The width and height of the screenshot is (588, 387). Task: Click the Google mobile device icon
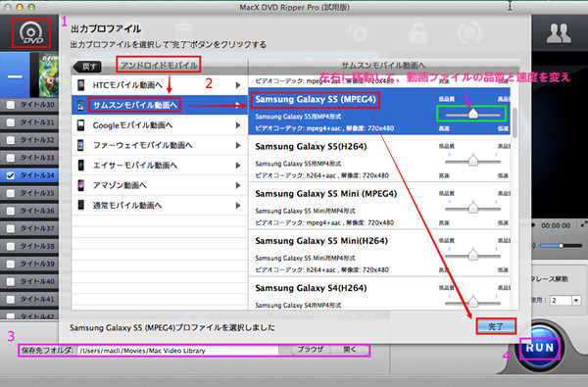[80, 125]
